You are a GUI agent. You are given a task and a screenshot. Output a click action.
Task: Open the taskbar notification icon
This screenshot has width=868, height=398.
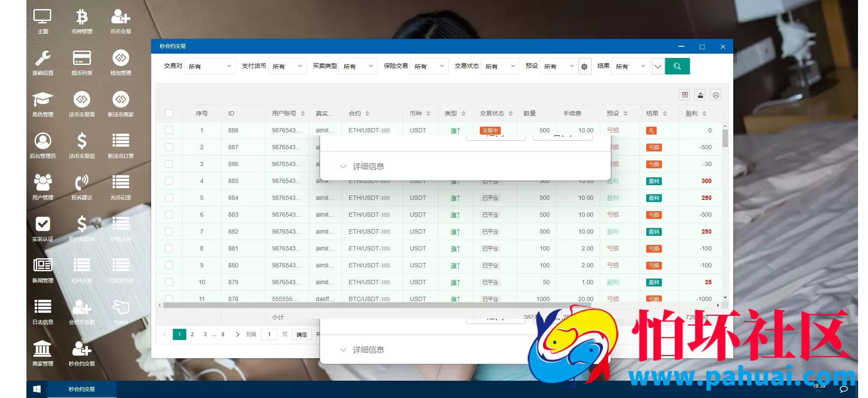click(844, 389)
